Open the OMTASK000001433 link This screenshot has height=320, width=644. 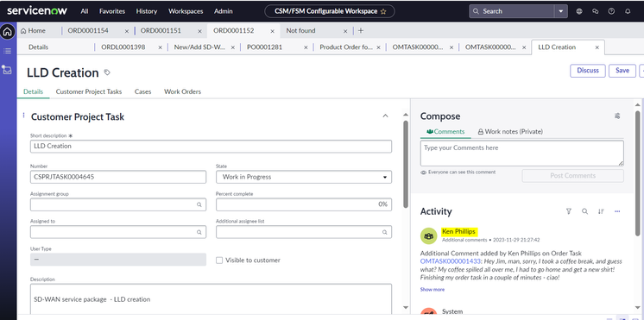[450, 261]
